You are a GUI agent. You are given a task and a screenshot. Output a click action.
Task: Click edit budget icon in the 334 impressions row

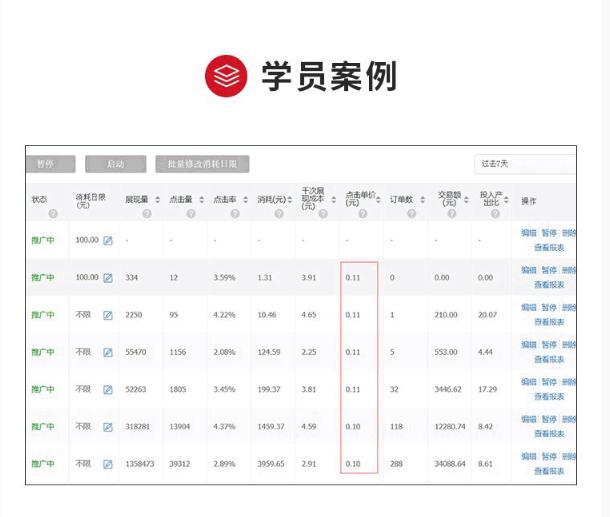[x=108, y=277]
